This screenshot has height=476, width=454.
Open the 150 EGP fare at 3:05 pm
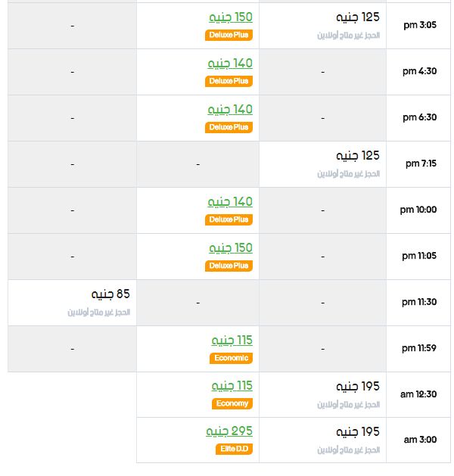(x=230, y=17)
